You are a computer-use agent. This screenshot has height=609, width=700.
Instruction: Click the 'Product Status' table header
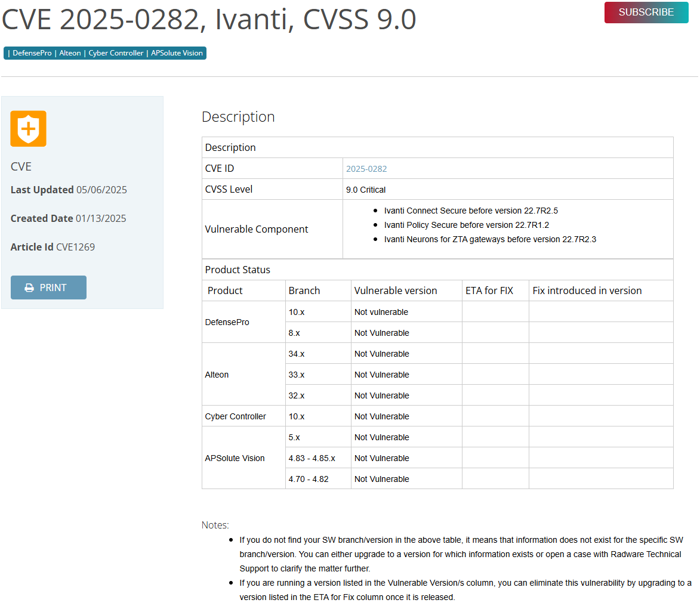point(238,270)
